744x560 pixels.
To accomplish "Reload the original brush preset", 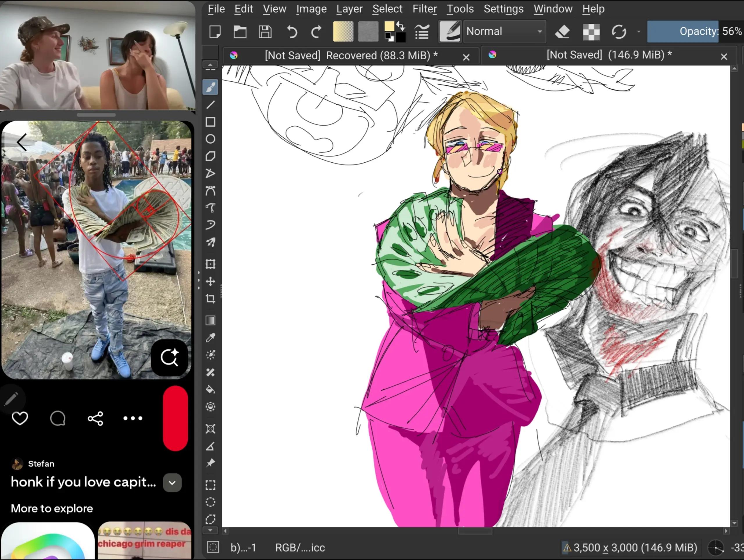I will click(619, 32).
